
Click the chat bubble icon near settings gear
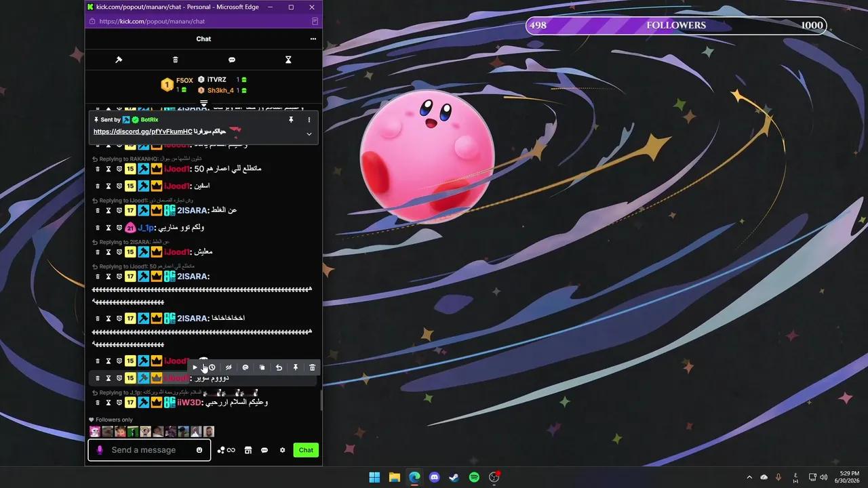pos(264,450)
